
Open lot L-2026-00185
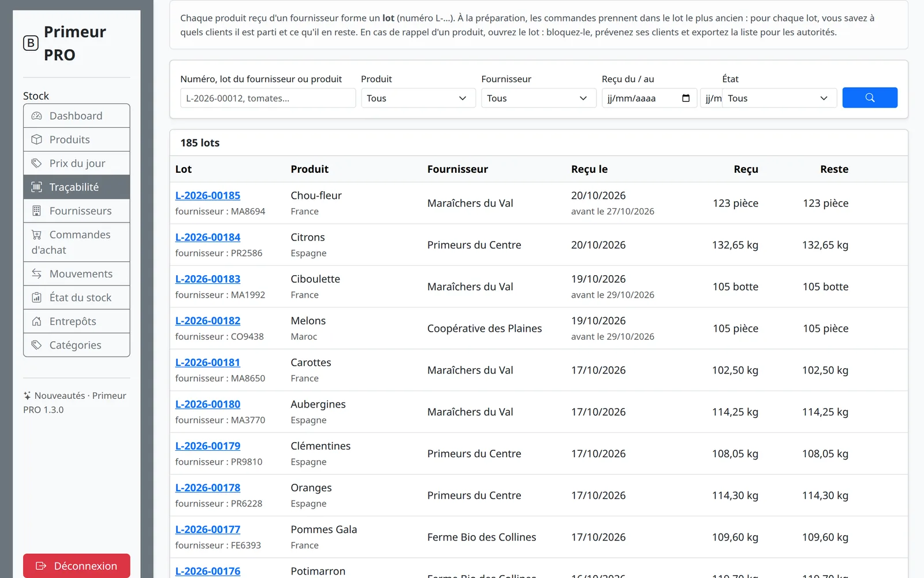click(208, 195)
